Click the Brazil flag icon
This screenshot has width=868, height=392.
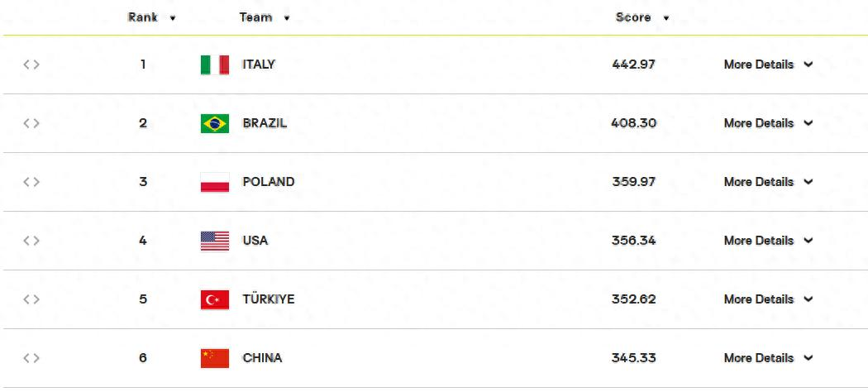click(x=215, y=123)
